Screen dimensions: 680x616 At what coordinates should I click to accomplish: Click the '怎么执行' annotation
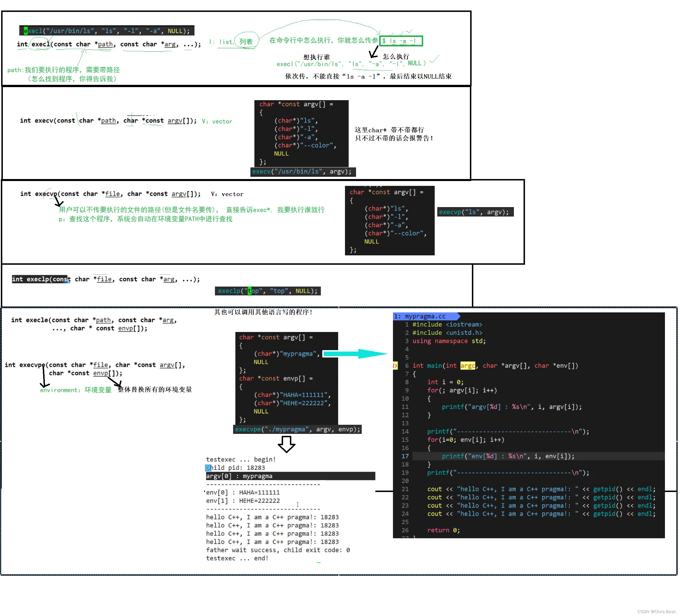coord(396,56)
